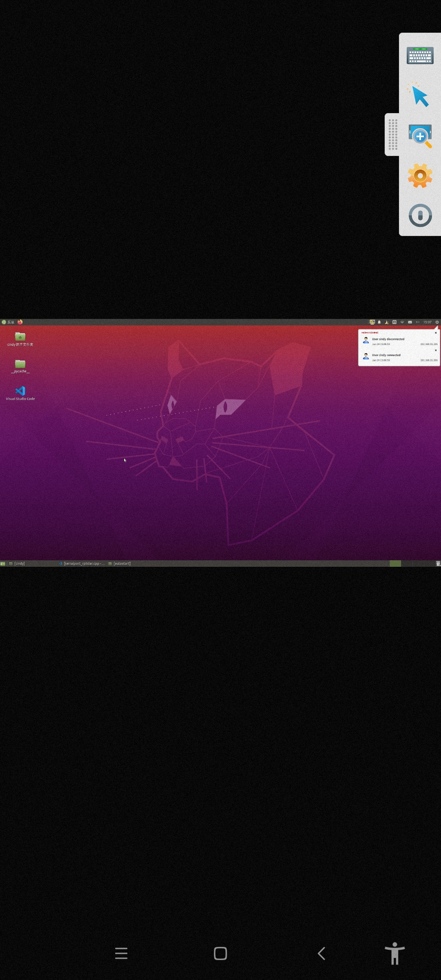
Task: Open the remote desktop applications menu
Action: click(x=8, y=322)
